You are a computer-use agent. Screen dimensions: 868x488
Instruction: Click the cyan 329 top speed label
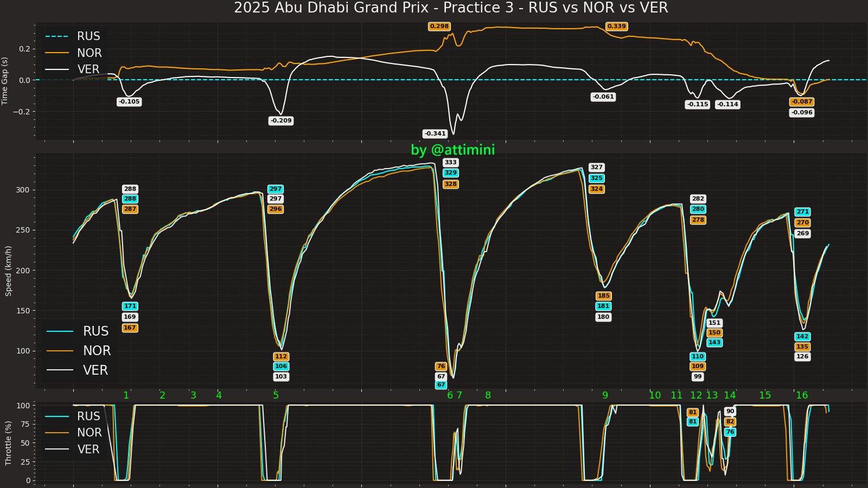click(x=450, y=173)
